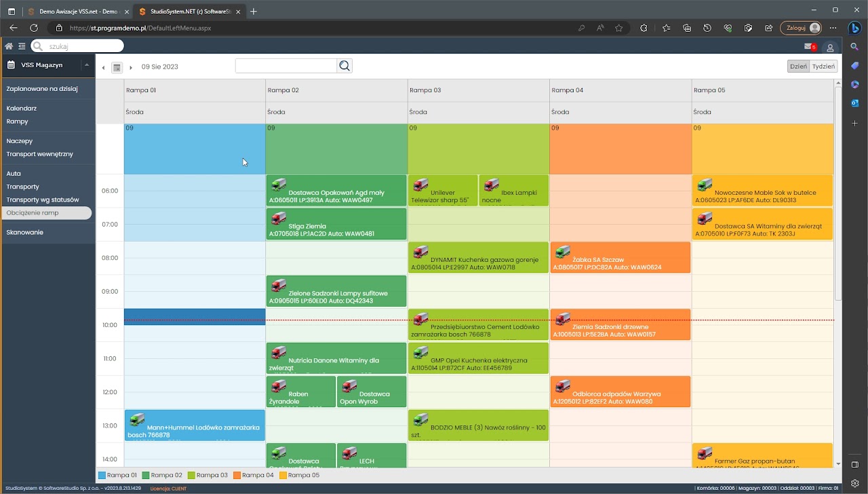Switch to the Tydzień view
Viewport: 868px width, 494px height.
pyautogui.click(x=824, y=66)
